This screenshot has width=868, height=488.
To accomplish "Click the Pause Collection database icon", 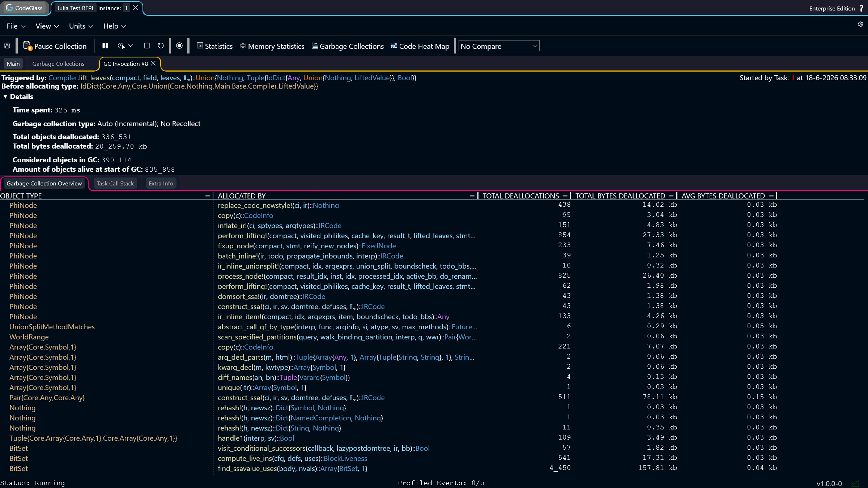I will pyautogui.click(x=27, y=46).
